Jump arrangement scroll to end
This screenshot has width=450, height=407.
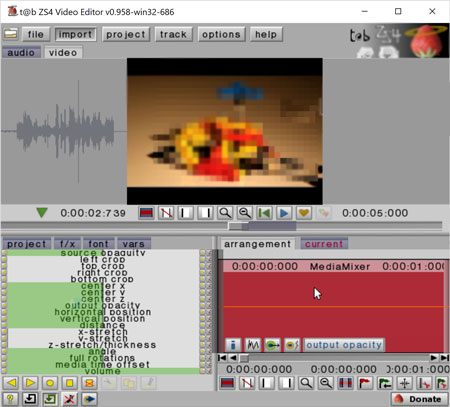tap(444, 358)
